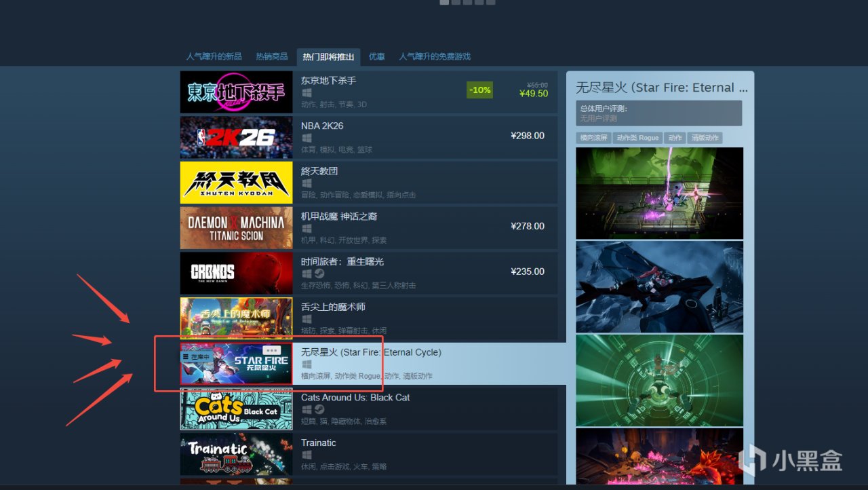This screenshot has height=490, width=868.
Task: Select the last carousel page dot
Action: click(x=490, y=2)
